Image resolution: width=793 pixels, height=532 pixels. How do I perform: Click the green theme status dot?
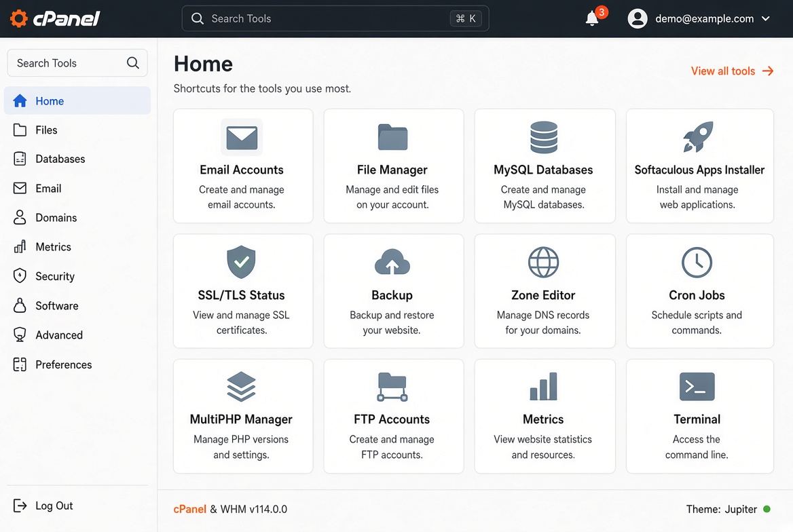pyautogui.click(x=767, y=509)
